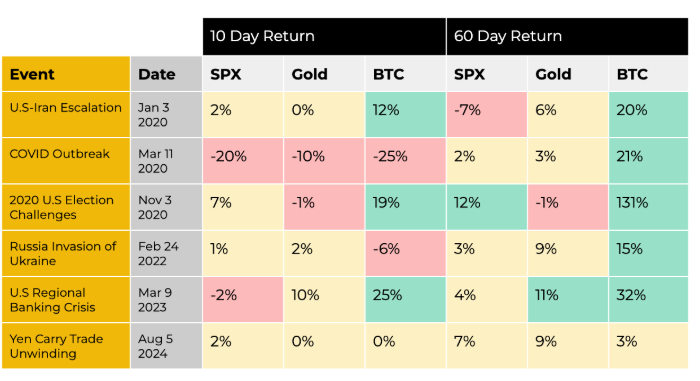Image resolution: width=700 pixels, height=381 pixels.
Task: Select the -25% BTC 10-day cell
Action: tap(405, 161)
